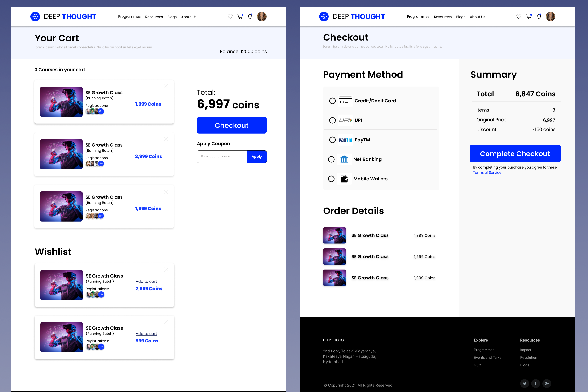Click the notification bell in Cart header

coord(250,16)
